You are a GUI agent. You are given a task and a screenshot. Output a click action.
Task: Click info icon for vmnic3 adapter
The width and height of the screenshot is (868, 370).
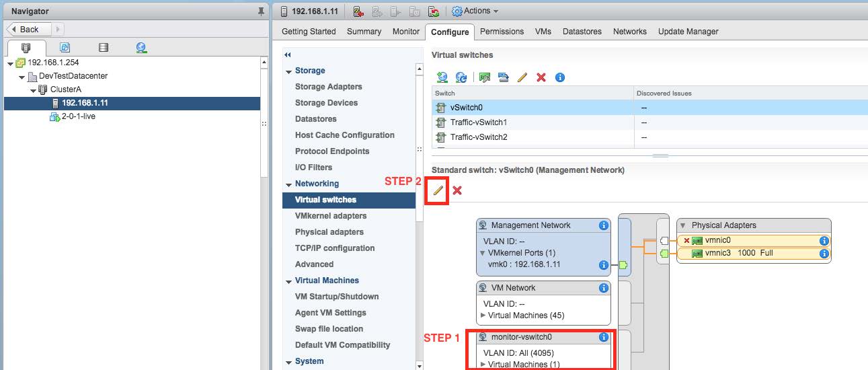pyautogui.click(x=823, y=254)
